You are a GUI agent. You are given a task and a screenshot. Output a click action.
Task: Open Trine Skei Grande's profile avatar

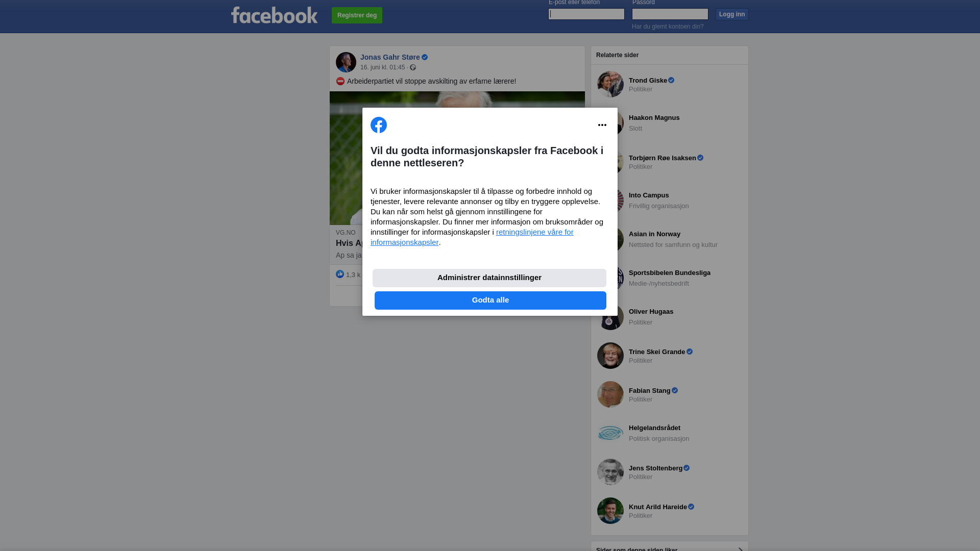[x=610, y=356]
